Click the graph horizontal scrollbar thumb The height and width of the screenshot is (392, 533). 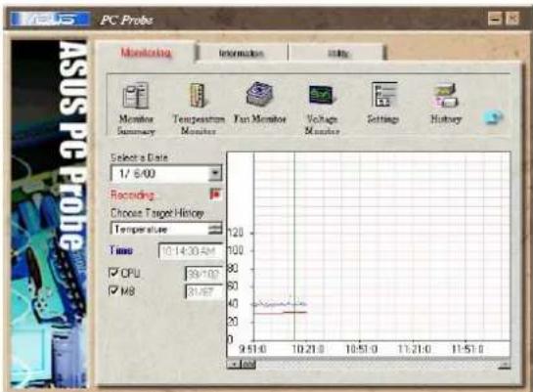(x=248, y=365)
